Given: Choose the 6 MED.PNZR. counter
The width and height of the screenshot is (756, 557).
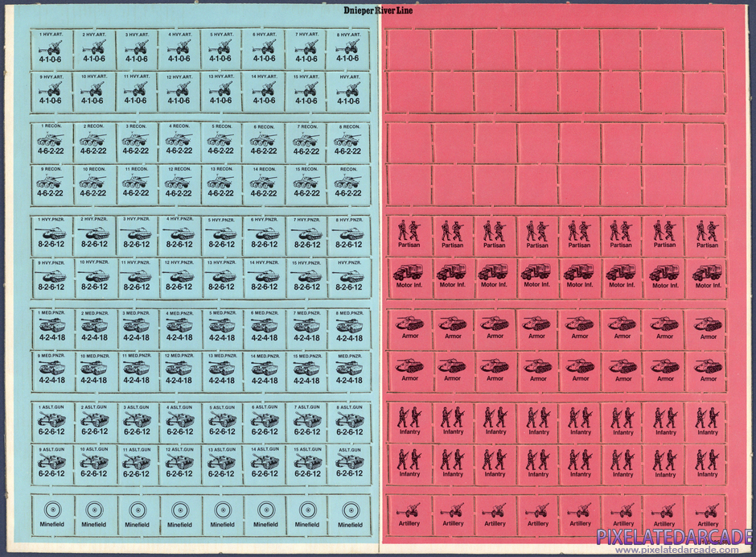Looking at the screenshot, I should click(x=264, y=328).
